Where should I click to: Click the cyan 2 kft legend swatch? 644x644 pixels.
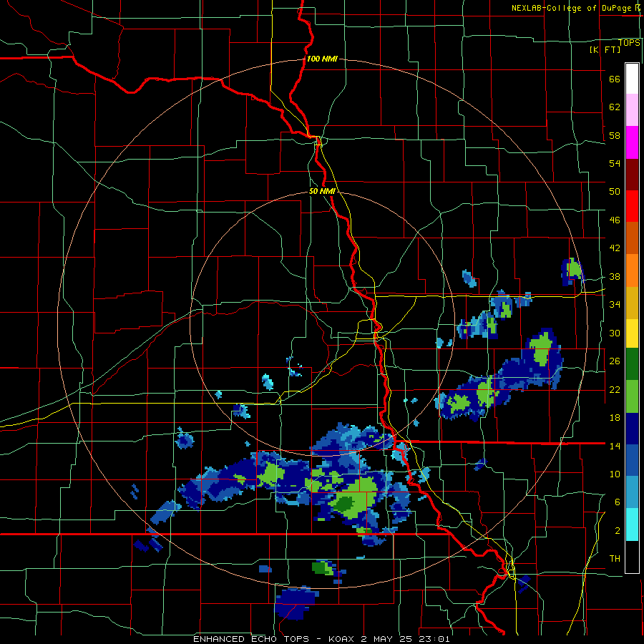point(632,525)
